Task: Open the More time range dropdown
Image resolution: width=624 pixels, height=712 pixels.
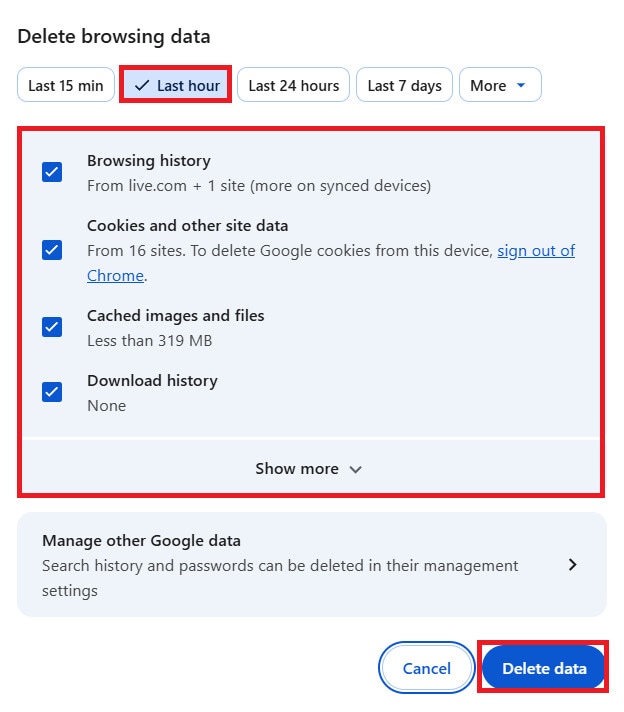Action: (x=500, y=85)
